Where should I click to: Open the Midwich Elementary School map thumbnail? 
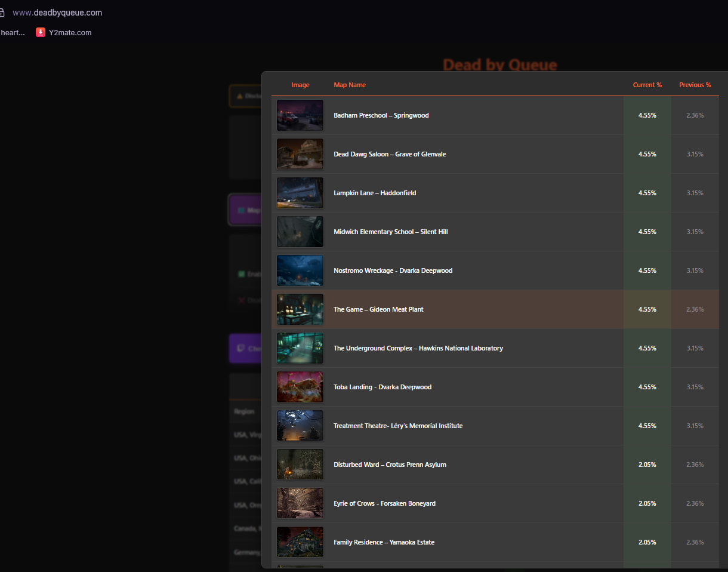click(x=300, y=232)
